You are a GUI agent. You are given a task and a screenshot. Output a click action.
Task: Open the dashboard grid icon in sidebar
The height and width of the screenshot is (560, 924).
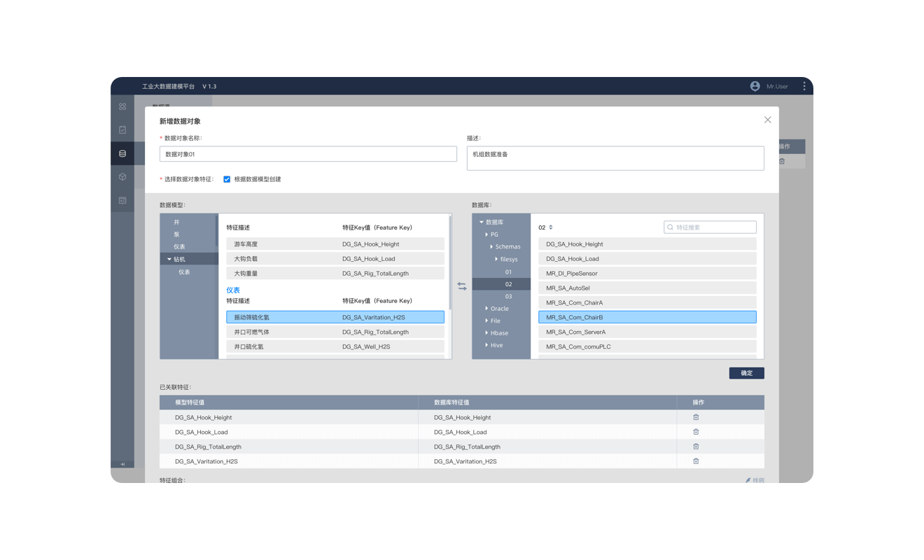(122, 106)
